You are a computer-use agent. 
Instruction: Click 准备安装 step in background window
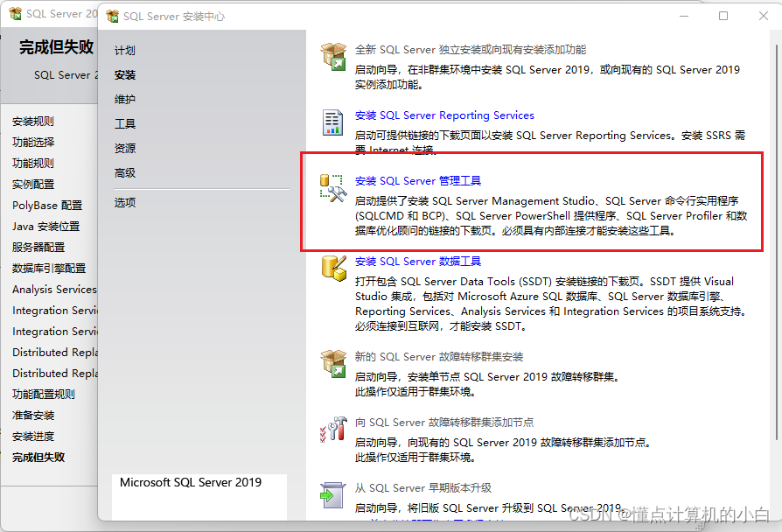[33, 416]
